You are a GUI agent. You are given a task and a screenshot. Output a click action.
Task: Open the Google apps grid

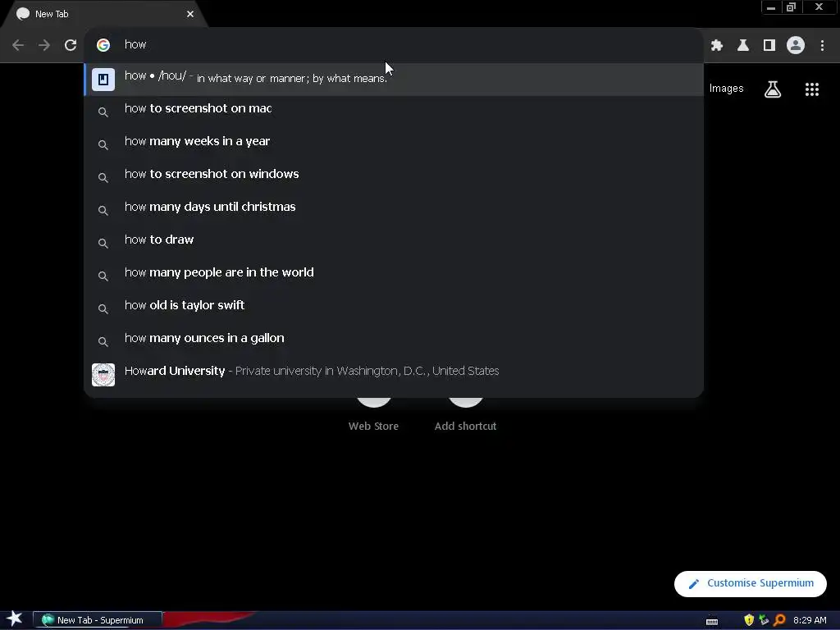811,89
